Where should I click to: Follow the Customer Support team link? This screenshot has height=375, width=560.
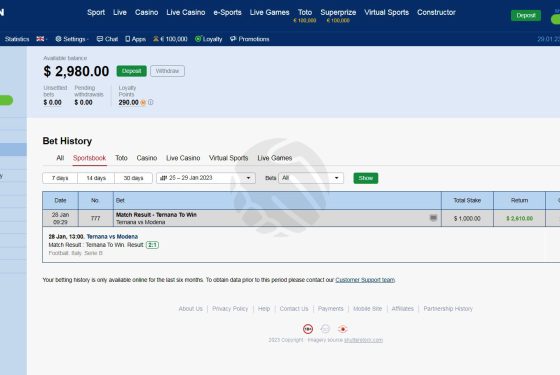pyautogui.click(x=365, y=280)
